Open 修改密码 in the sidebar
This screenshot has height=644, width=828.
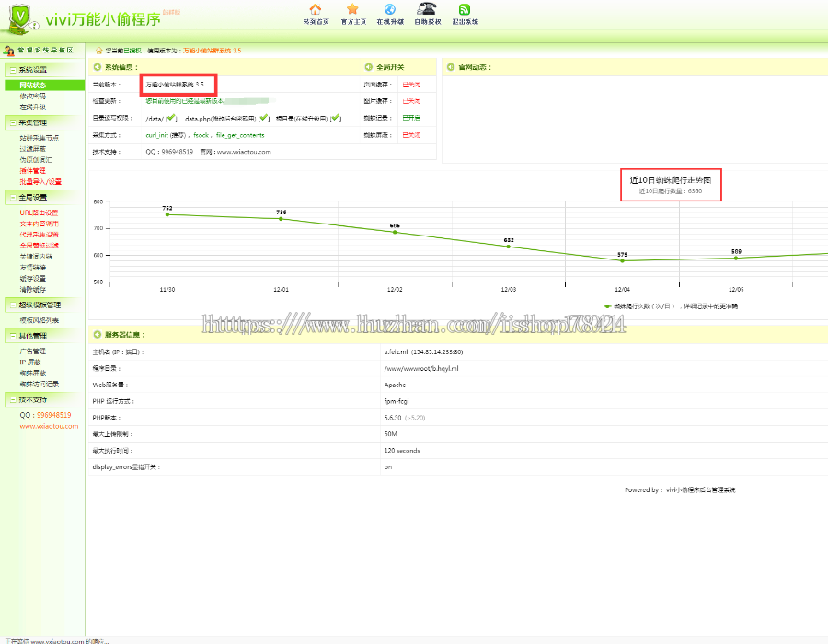[x=32, y=96]
